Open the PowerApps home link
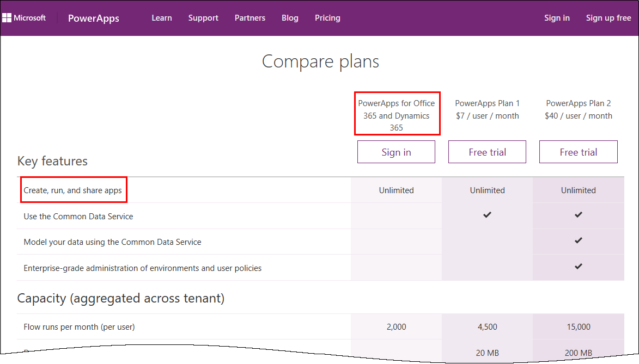This screenshot has height=364, width=639. pyautogui.click(x=93, y=18)
